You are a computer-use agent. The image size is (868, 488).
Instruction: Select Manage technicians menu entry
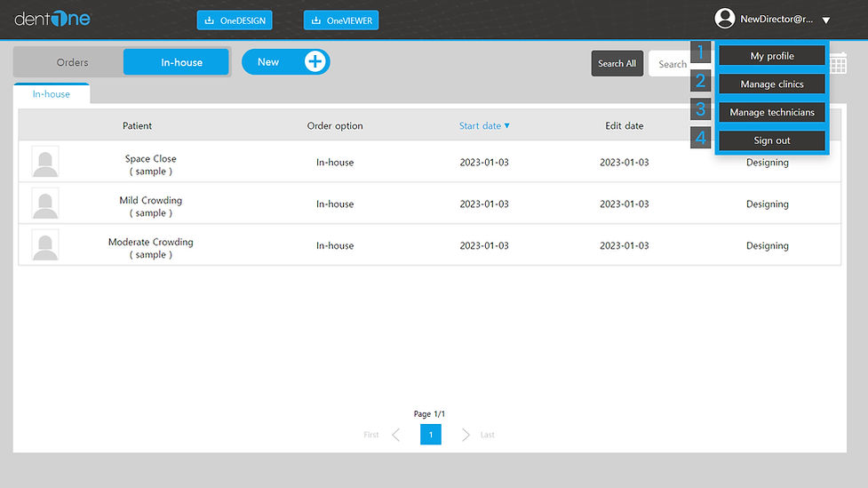click(x=772, y=113)
